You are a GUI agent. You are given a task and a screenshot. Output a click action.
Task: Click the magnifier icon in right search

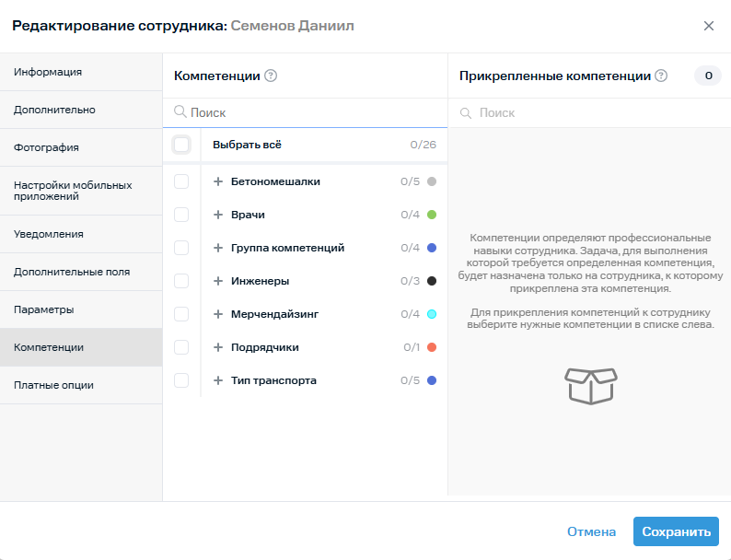(466, 112)
